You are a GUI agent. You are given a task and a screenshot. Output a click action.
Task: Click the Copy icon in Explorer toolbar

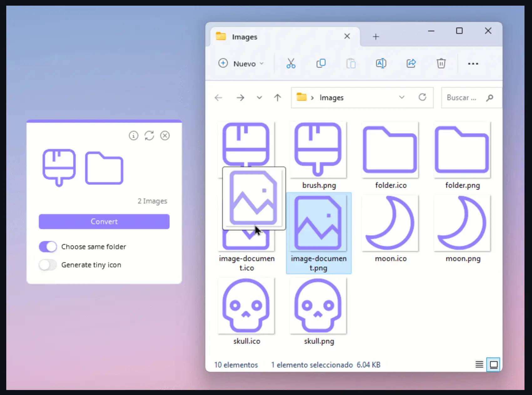pyautogui.click(x=321, y=64)
